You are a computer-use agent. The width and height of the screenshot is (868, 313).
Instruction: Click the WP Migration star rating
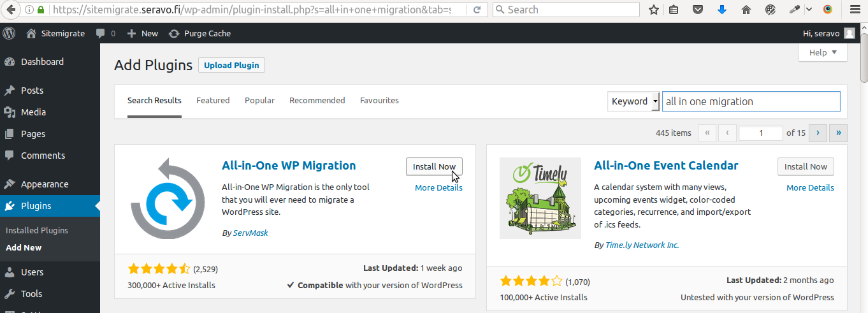click(159, 269)
